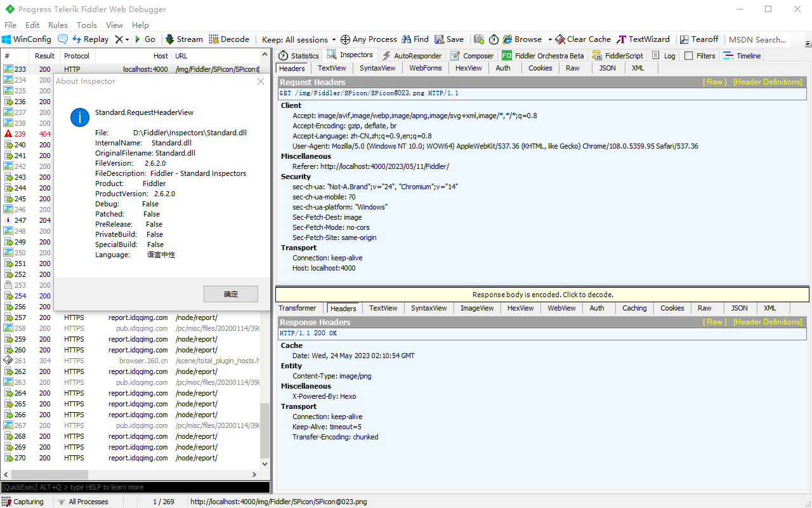Click the Referer request header line
The height and width of the screenshot is (508, 812).
[x=370, y=166]
